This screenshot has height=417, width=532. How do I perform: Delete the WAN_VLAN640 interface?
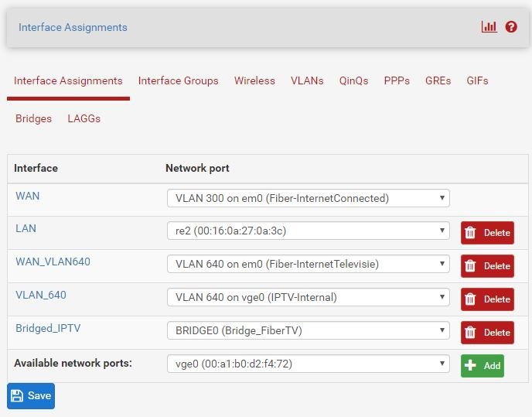pos(487,266)
